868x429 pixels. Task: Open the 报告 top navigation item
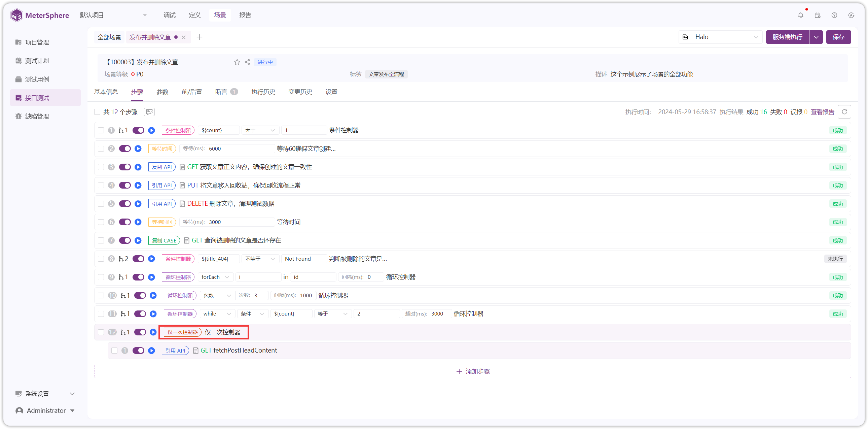(245, 15)
